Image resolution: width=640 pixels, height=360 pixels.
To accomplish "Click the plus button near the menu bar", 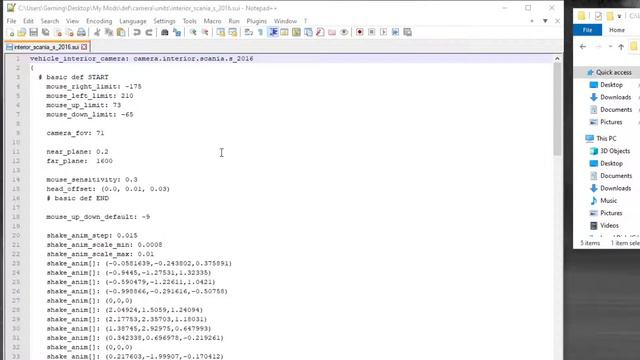I will pos(532,21).
